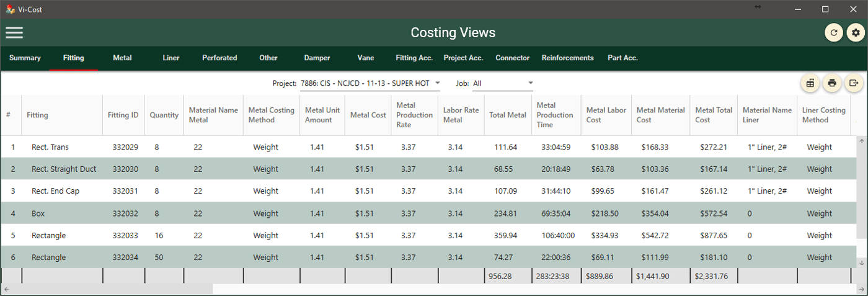
Task: Print the costing view
Action: (x=832, y=83)
